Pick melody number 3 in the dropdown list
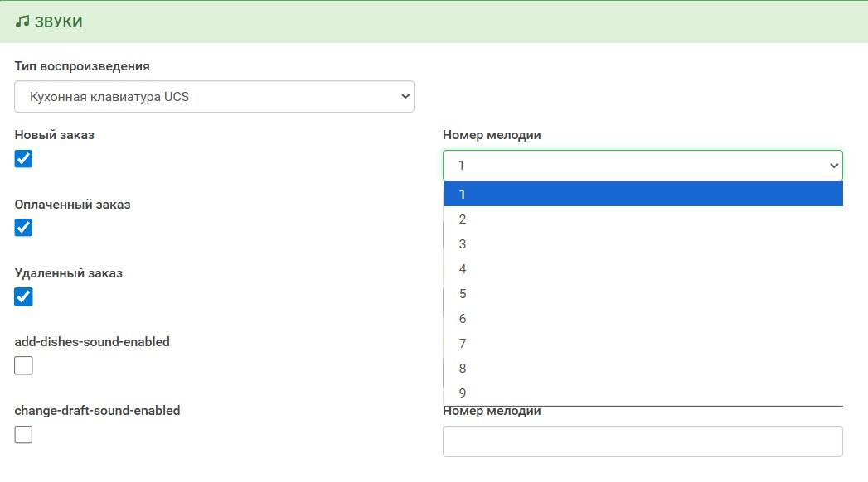 tap(643, 244)
